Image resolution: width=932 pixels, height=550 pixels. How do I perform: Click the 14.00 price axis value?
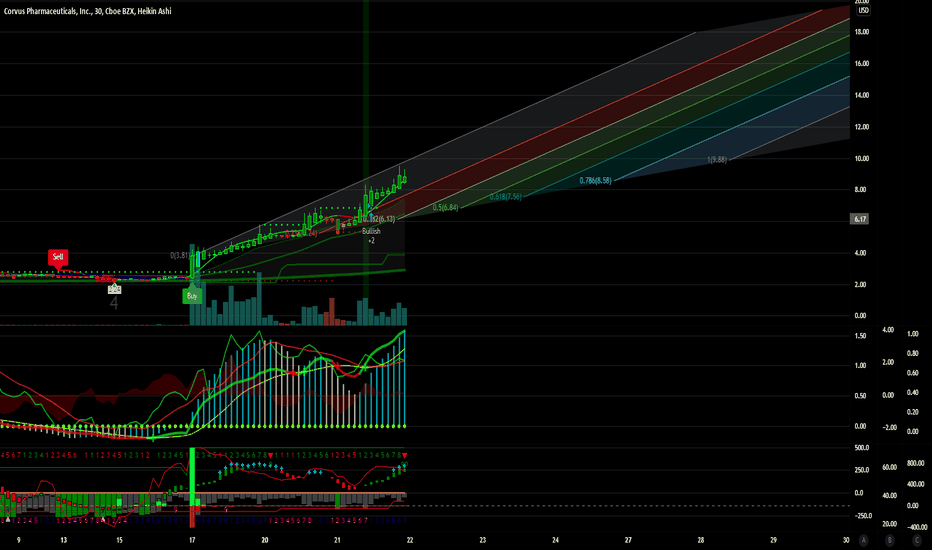(861, 95)
